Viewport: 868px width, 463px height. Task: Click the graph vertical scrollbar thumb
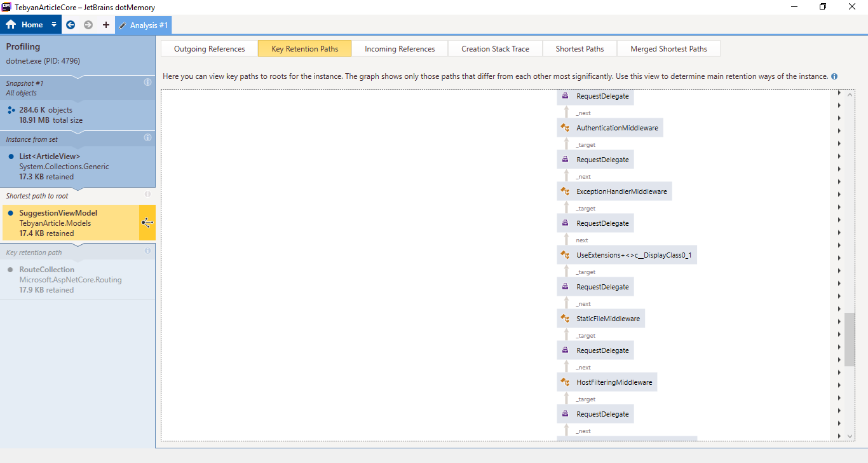850,339
